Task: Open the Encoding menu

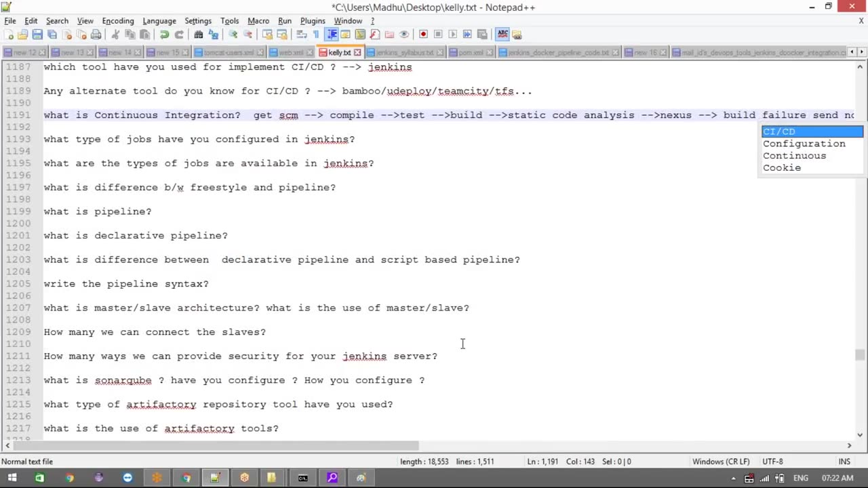Action: click(118, 21)
